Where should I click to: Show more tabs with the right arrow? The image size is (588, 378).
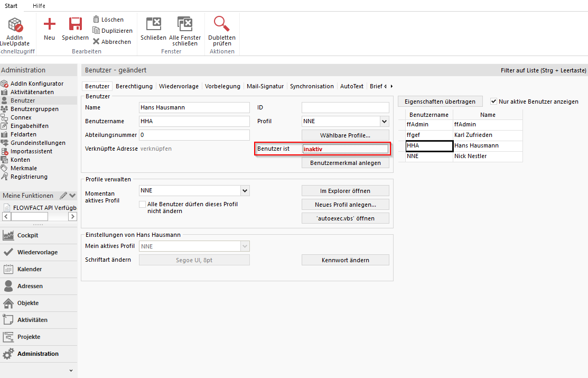click(391, 86)
